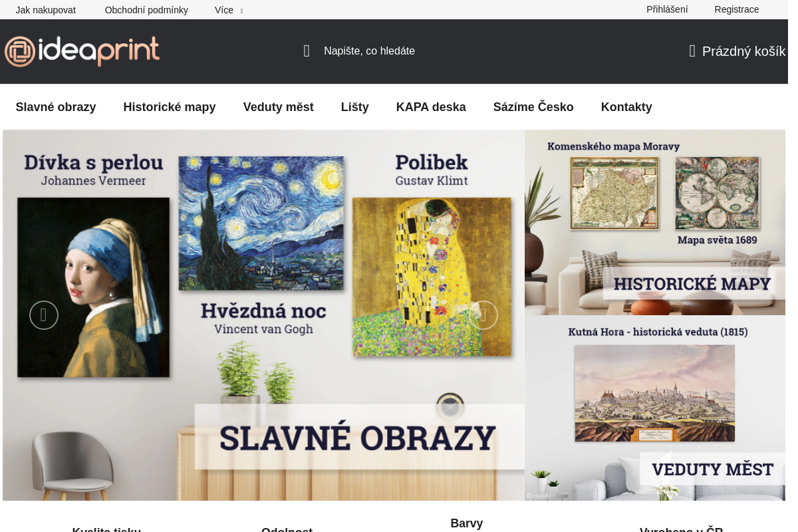Screen dimensions: 798x532
Task: Open Historické mapy menu
Action: (170, 107)
